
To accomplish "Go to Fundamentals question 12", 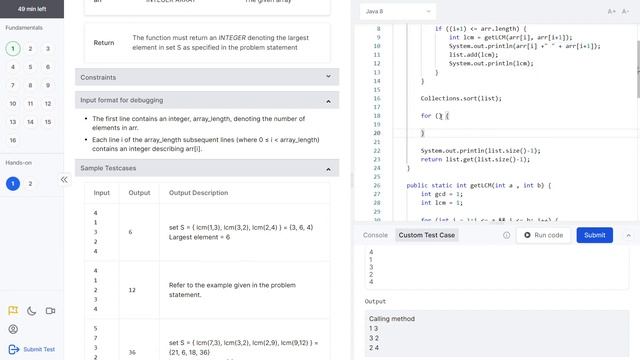I will point(48,104).
